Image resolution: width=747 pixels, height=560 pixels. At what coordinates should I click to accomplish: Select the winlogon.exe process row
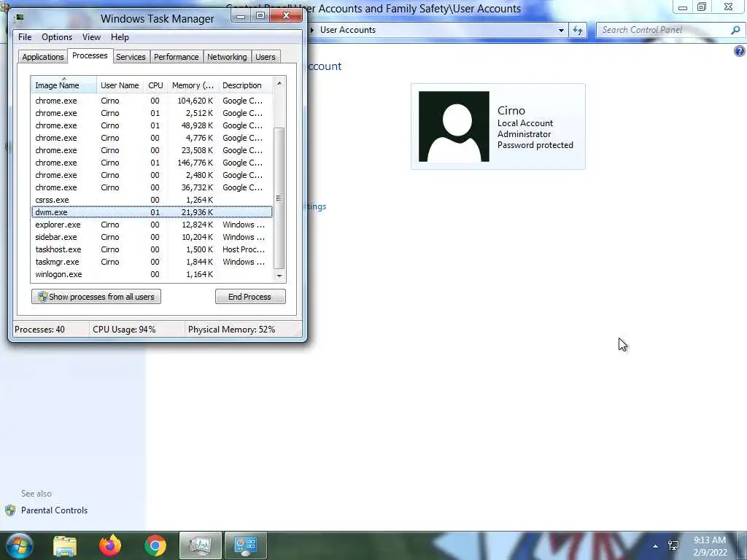point(152,274)
